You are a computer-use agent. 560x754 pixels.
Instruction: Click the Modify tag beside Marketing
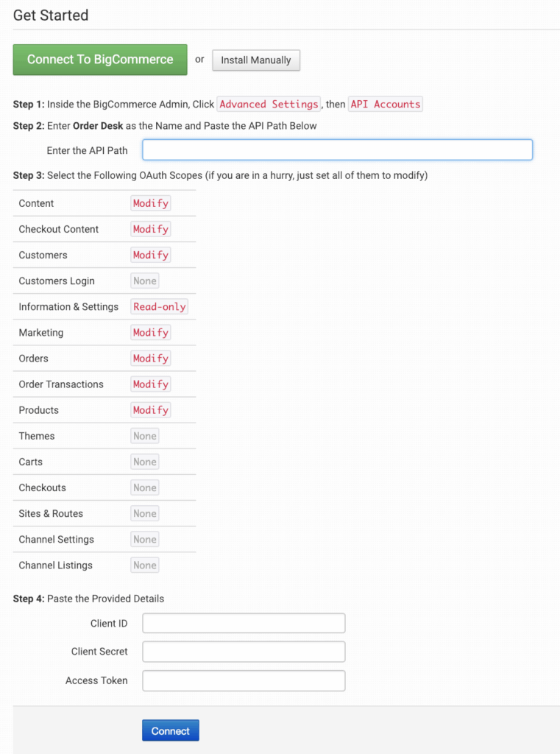point(151,333)
